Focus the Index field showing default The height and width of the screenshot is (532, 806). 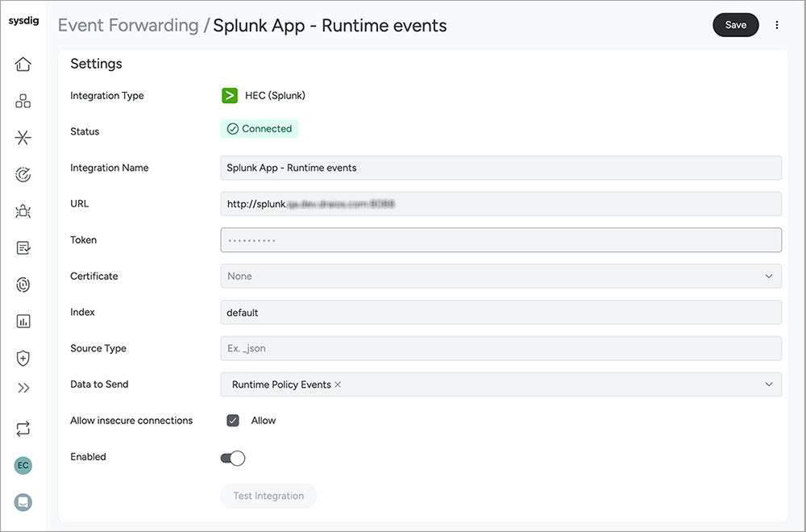click(501, 313)
